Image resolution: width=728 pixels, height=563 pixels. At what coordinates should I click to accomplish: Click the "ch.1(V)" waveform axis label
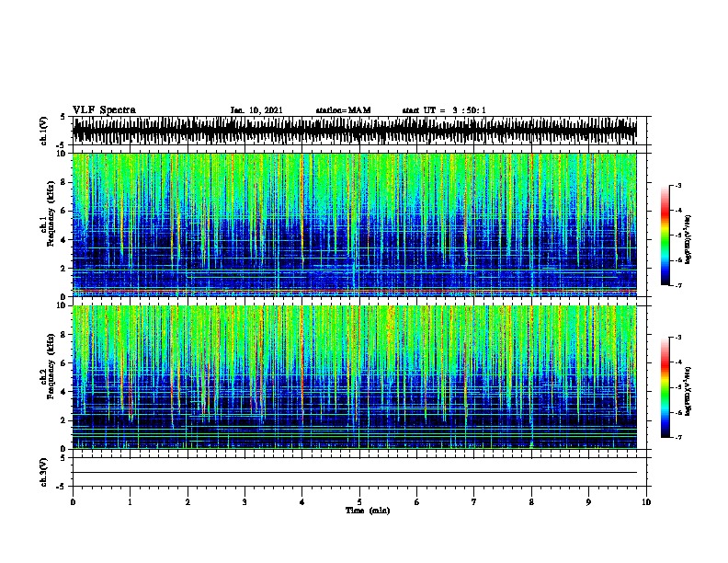click(x=44, y=131)
